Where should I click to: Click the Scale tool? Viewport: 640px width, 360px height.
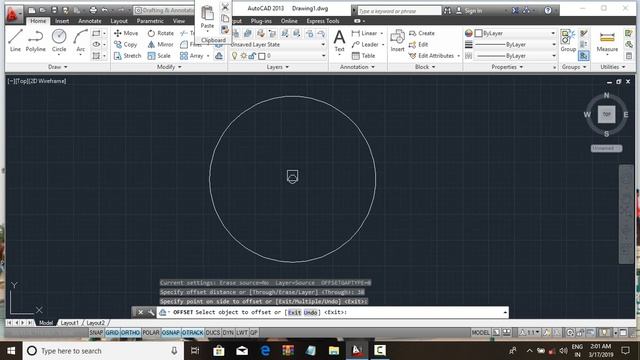coord(159,56)
